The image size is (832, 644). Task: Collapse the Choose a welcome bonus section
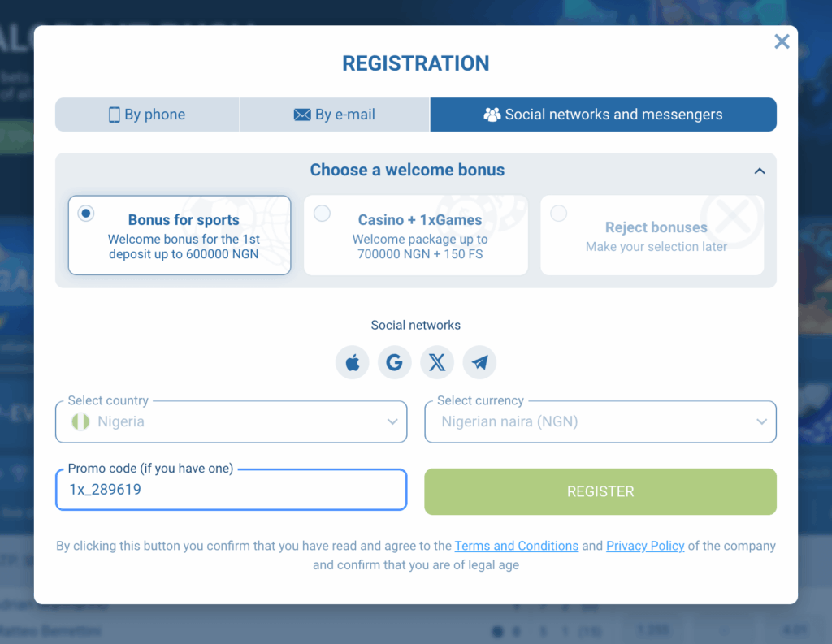pyautogui.click(x=760, y=171)
